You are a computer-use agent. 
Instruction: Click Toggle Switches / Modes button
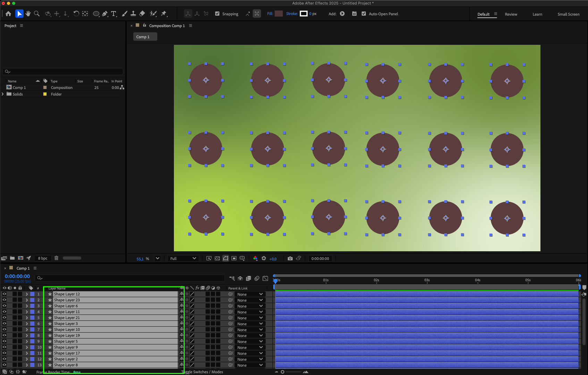(x=202, y=372)
